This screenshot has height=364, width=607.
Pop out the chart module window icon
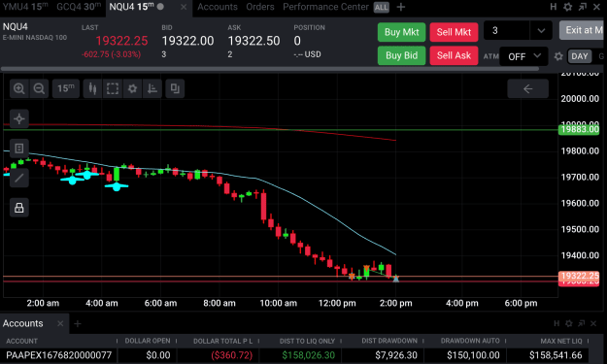pos(582,7)
